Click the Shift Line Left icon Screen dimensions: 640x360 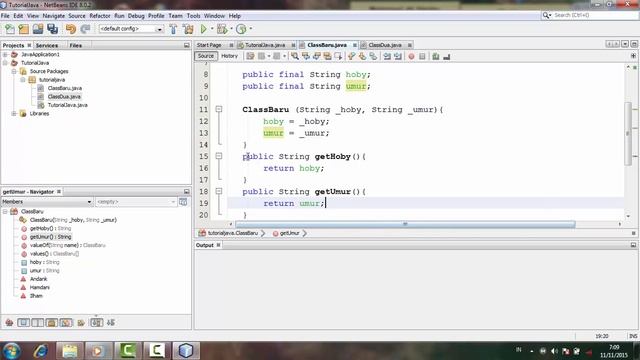pyautogui.click(x=387, y=56)
